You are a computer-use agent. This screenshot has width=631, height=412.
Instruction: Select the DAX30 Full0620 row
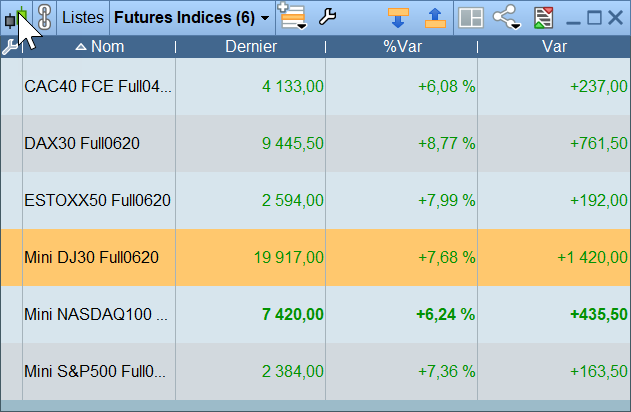click(316, 144)
